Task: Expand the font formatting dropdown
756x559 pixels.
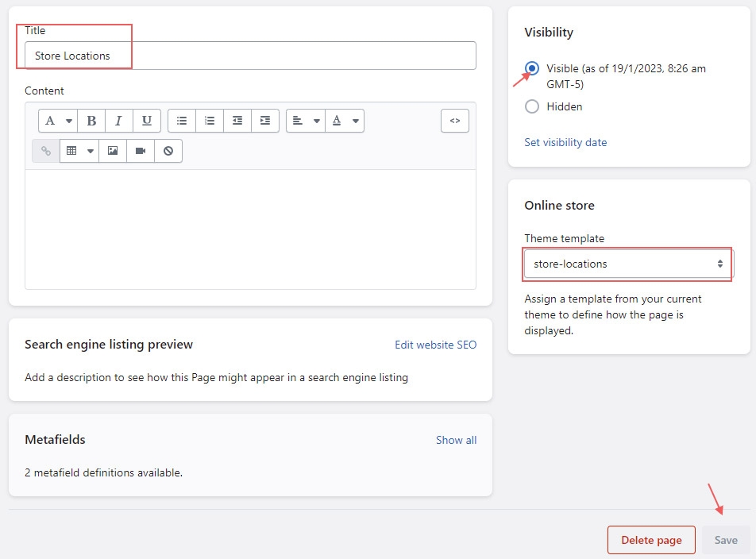Action: [58, 121]
